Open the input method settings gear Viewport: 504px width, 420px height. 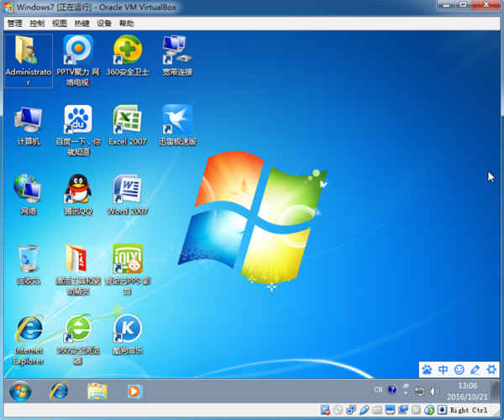(491, 370)
